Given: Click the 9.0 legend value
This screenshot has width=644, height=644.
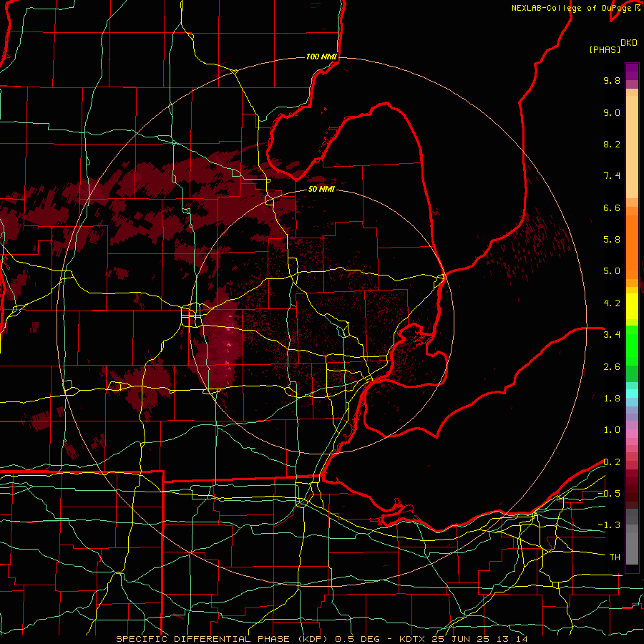Looking at the screenshot, I should pyautogui.click(x=612, y=112).
